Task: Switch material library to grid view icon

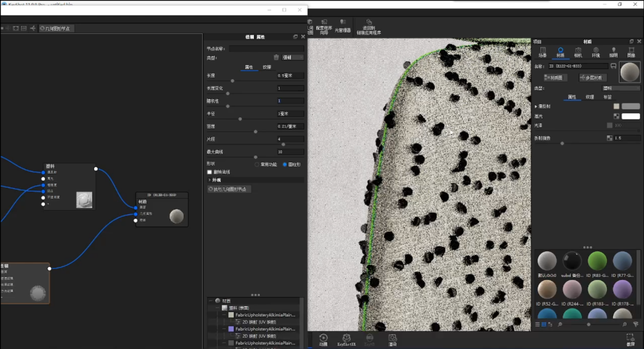Action: click(544, 325)
